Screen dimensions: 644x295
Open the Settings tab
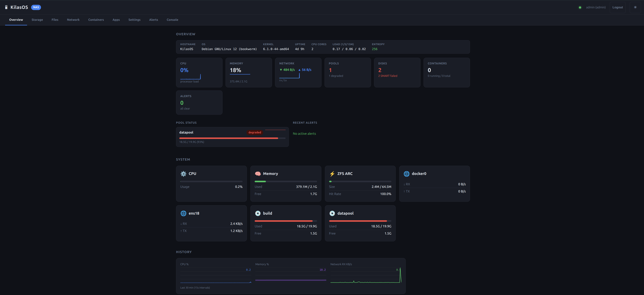134,20
